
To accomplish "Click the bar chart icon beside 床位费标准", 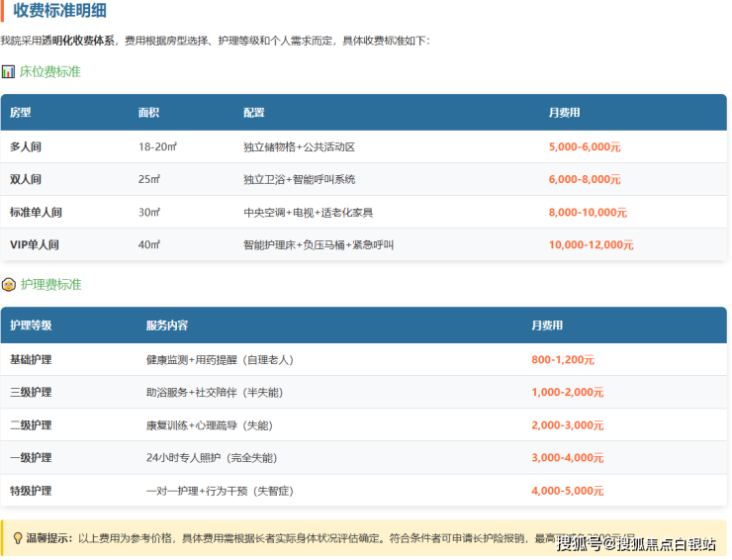I will pos(9,72).
